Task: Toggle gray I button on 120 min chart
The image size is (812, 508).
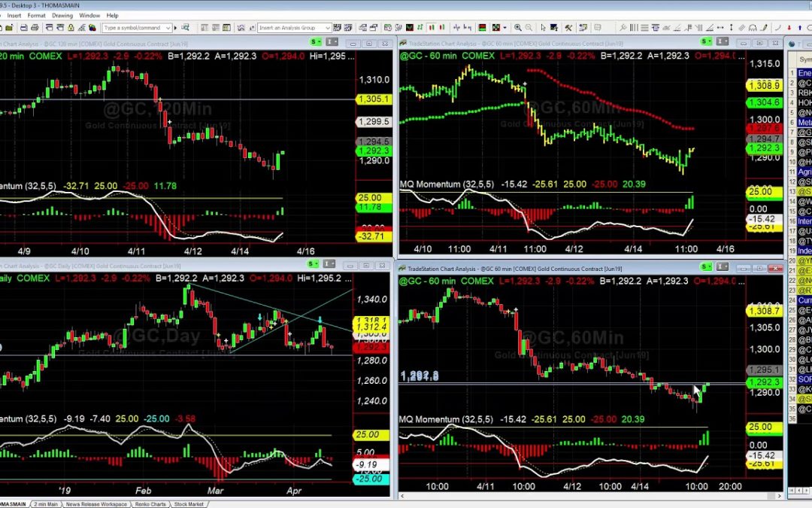Action: (332, 41)
